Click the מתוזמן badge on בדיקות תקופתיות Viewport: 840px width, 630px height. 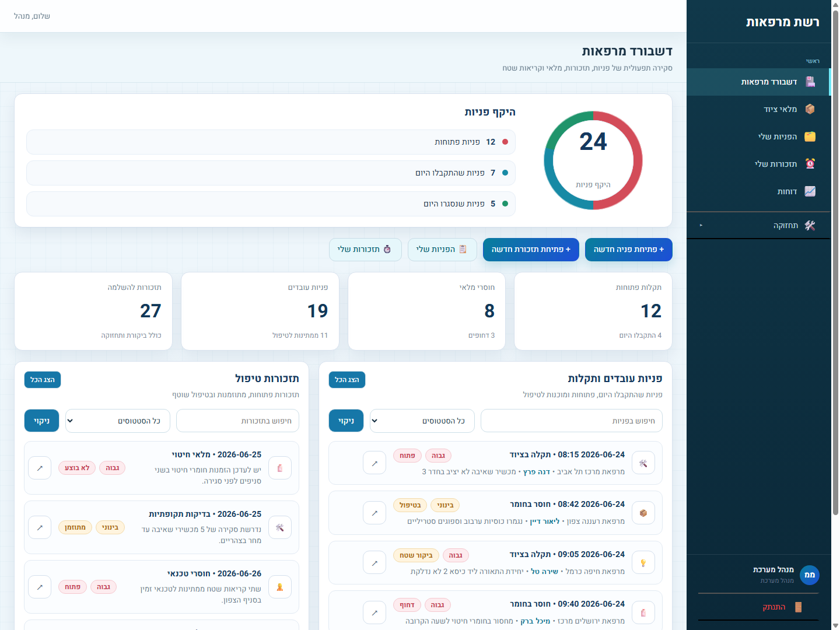[75, 527]
